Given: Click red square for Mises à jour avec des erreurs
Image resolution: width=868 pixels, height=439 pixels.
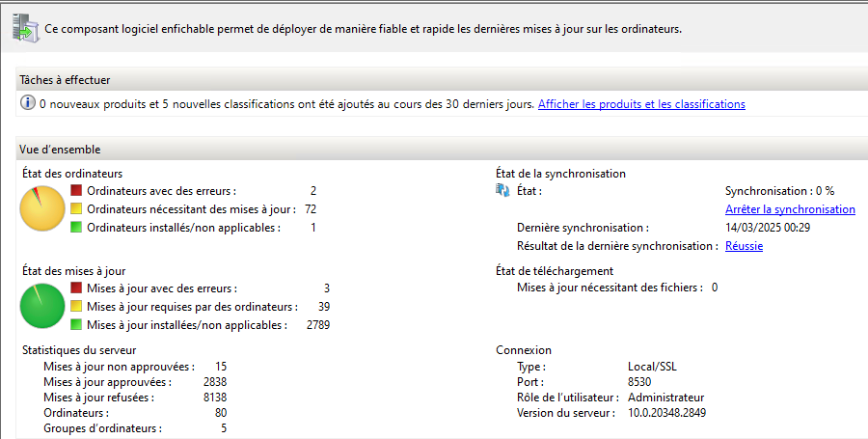Looking at the screenshot, I should (x=77, y=288).
